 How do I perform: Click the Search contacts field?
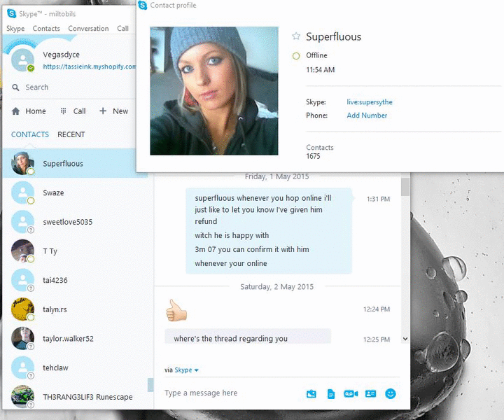click(72, 87)
